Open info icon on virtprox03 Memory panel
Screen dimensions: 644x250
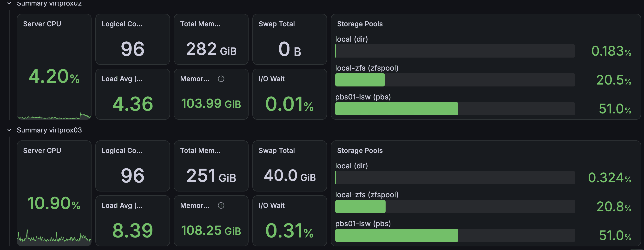click(221, 205)
